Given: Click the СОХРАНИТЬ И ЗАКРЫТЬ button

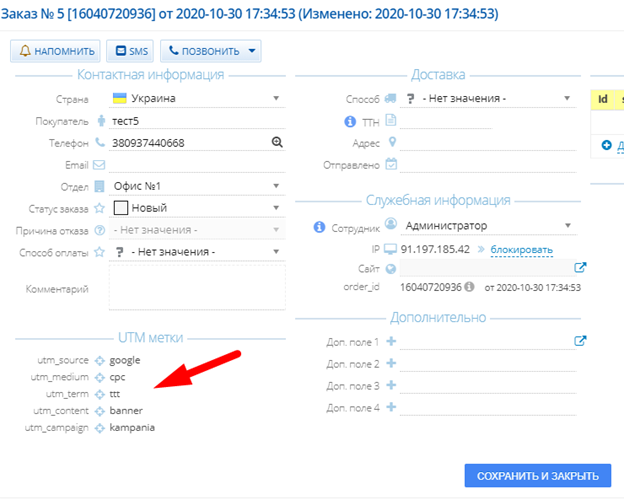Looking at the screenshot, I should coord(538,475).
